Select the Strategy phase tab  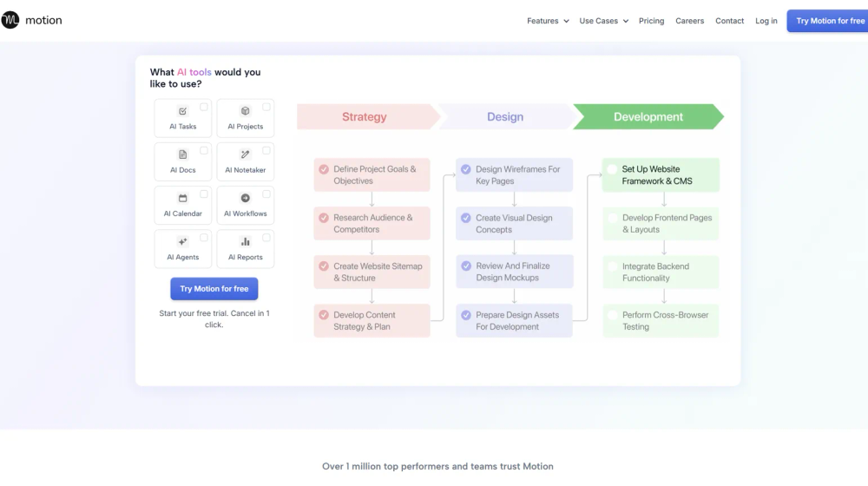367,117
